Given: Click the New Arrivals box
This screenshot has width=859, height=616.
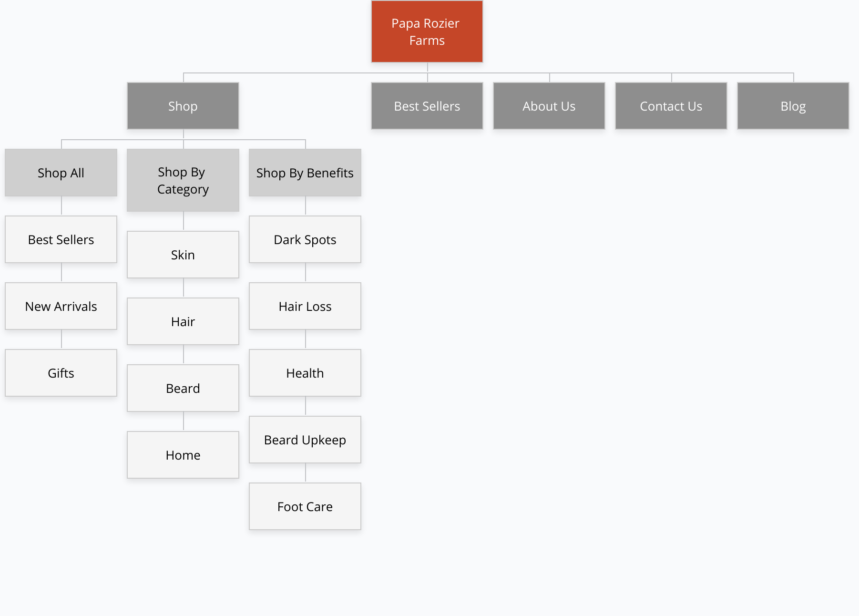Looking at the screenshot, I should [x=61, y=306].
